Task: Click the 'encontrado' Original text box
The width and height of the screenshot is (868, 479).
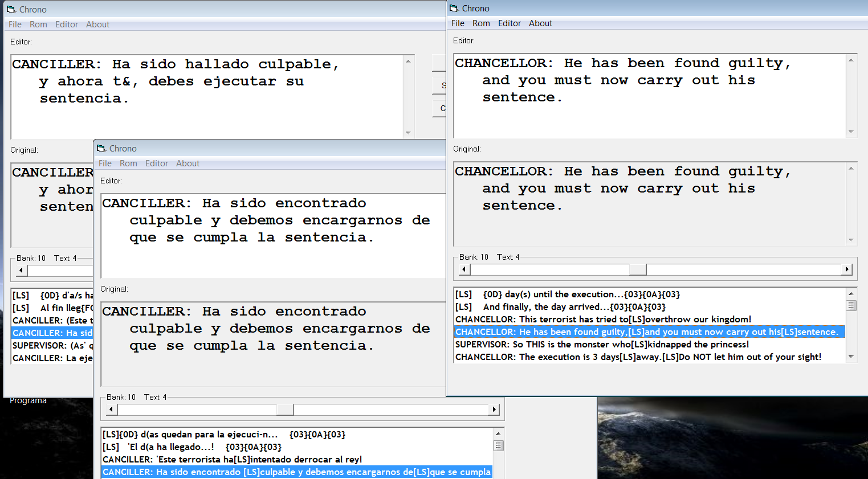Action: [273, 344]
